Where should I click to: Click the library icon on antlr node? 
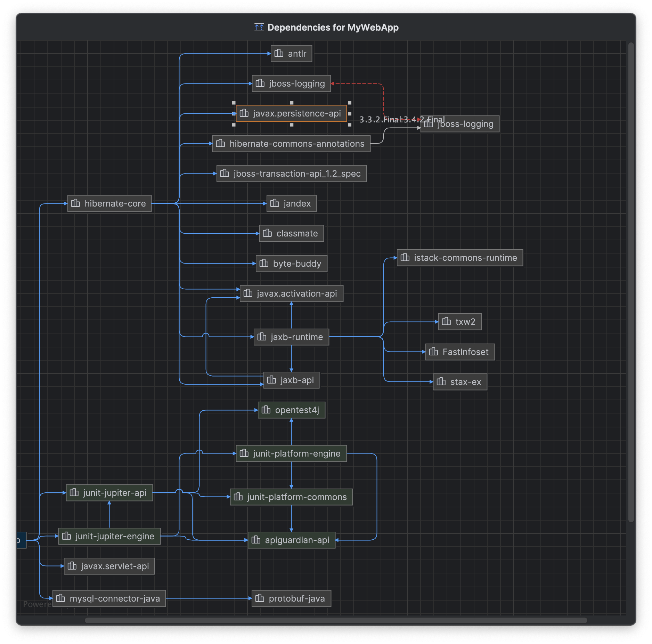(279, 53)
